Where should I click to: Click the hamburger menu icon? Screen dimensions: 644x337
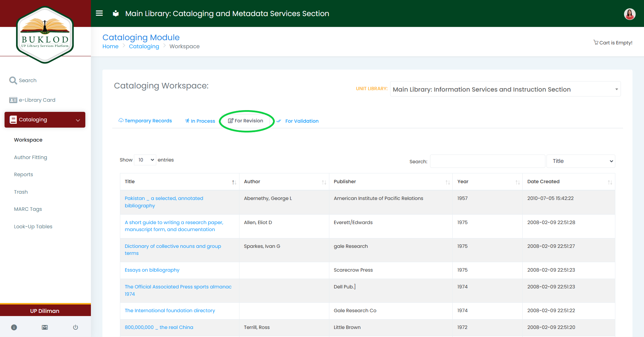pos(99,13)
